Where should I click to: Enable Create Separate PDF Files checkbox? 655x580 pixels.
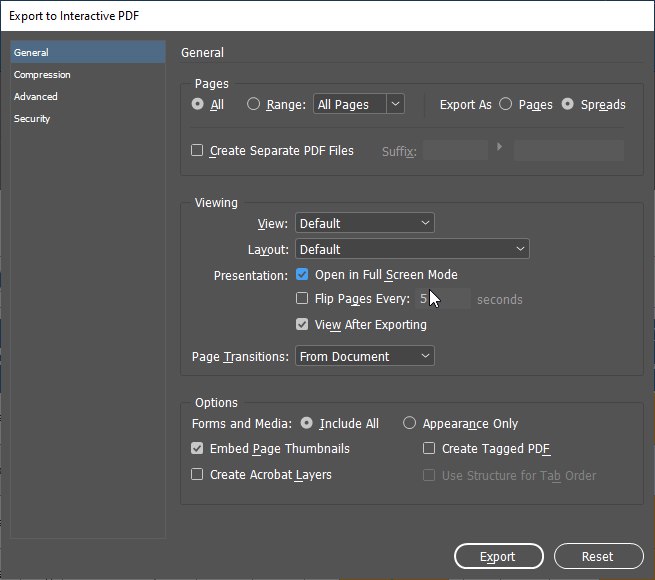pos(197,150)
